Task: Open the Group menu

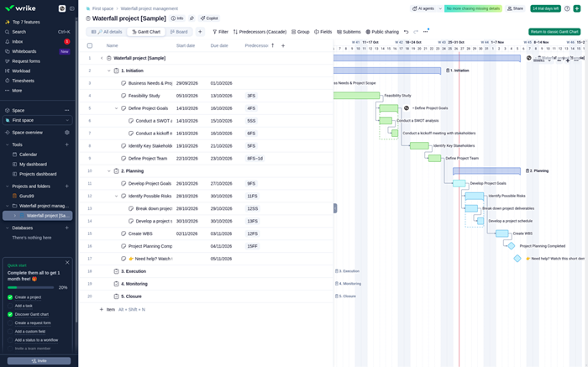Action: click(301, 32)
